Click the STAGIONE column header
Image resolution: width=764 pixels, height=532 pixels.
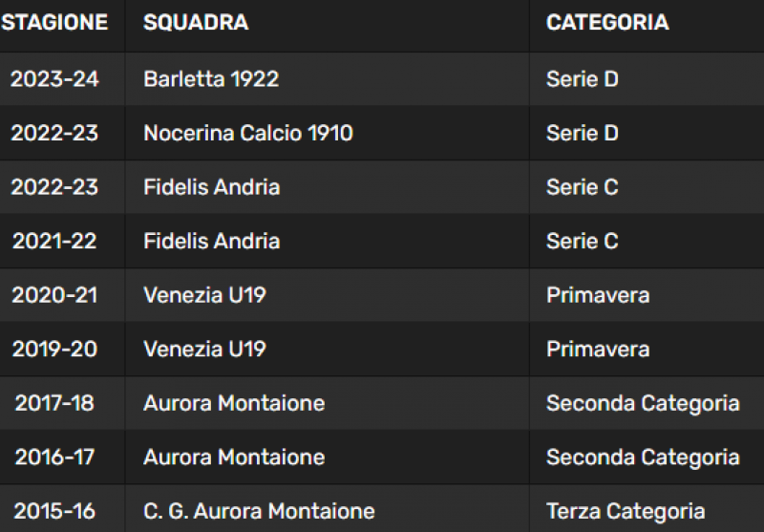pos(54,22)
